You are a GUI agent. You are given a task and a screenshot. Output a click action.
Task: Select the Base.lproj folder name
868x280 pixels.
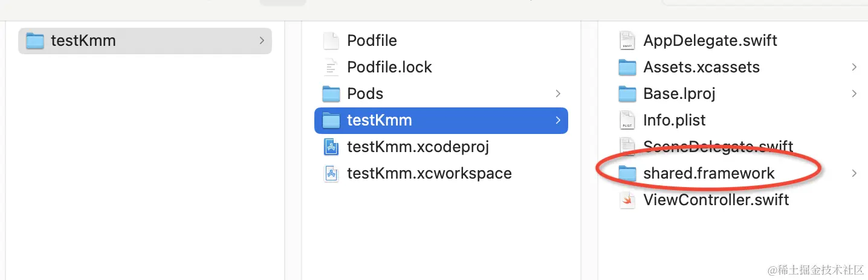(679, 94)
